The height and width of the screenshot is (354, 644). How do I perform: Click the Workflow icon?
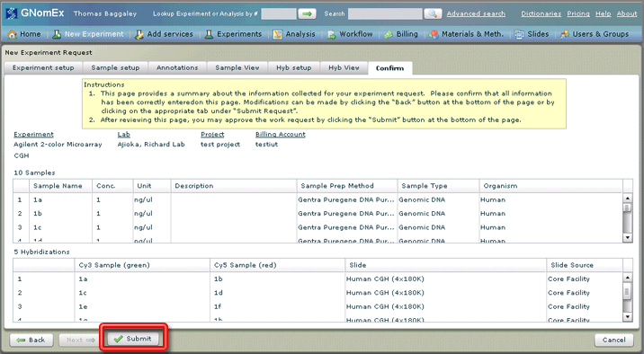point(332,34)
